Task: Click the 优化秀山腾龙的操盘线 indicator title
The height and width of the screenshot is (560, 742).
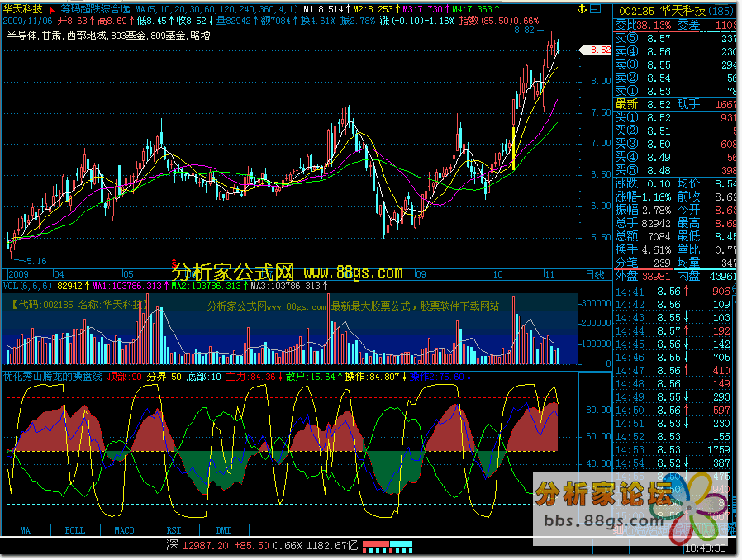Action: (x=52, y=376)
